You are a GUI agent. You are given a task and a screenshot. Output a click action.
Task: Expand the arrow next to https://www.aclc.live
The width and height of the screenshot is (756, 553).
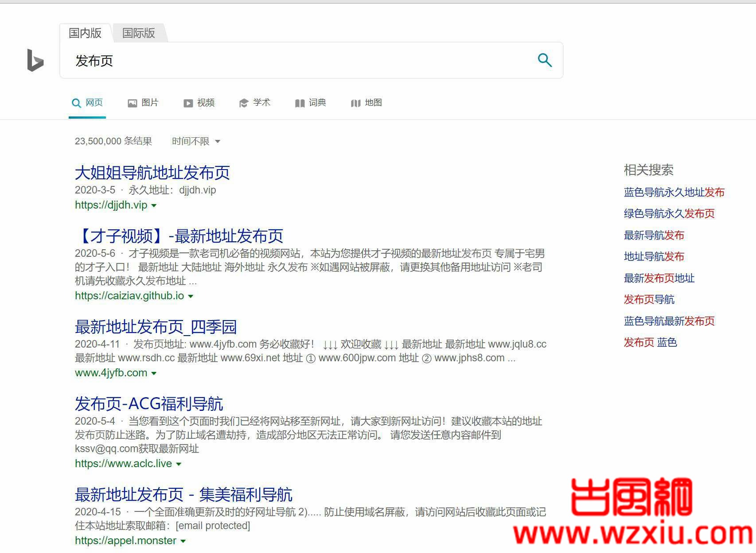pyautogui.click(x=179, y=464)
